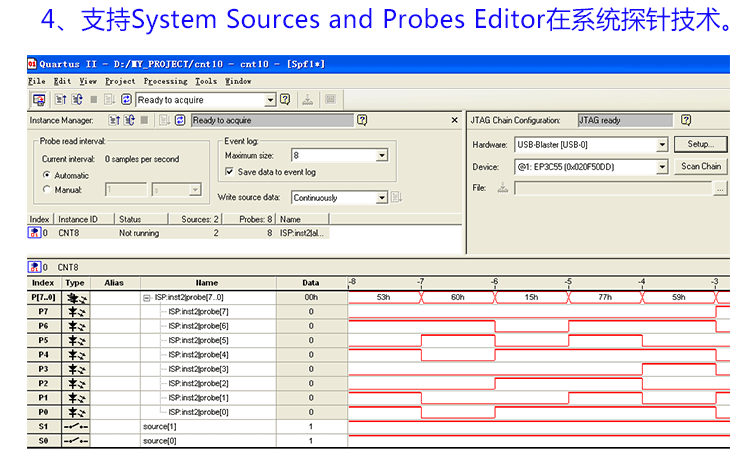Screen dimensions: 750x463
Task: Open the Tools menu
Action: (x=206, y=81)
